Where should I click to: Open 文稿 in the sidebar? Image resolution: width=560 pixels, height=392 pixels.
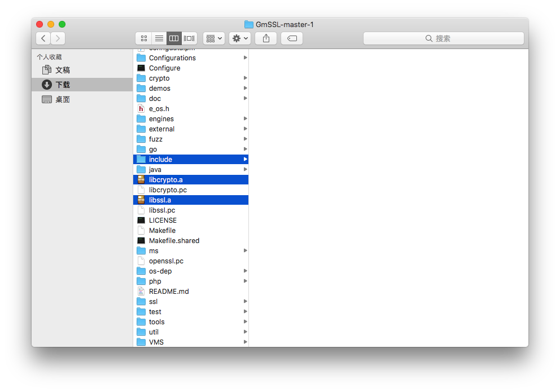click(82, 70)
